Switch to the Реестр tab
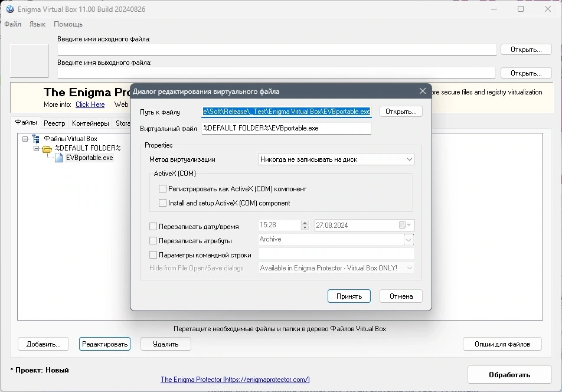 pyautogui.click(x=54, y=123)
